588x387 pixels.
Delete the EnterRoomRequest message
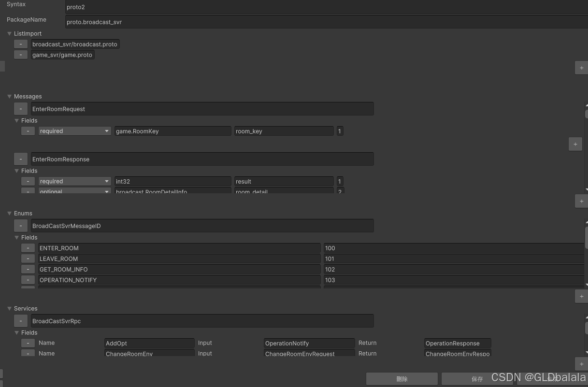point(21,109)
